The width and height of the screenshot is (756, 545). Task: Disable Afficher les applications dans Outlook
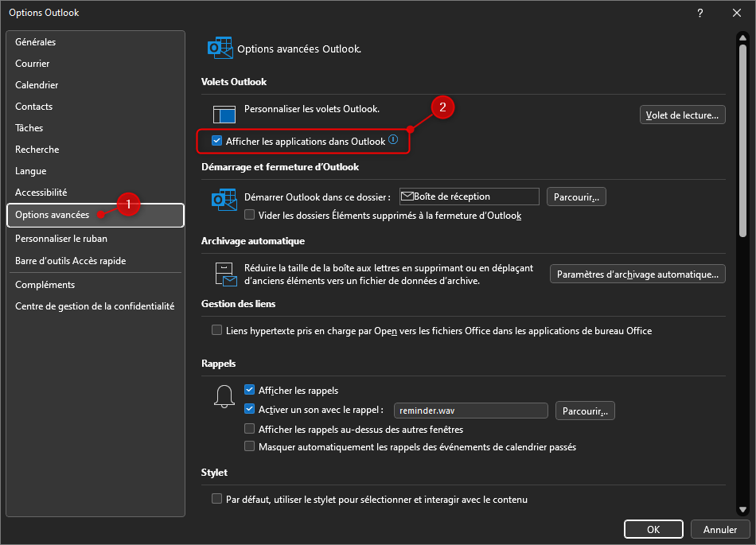click(216, 140)
